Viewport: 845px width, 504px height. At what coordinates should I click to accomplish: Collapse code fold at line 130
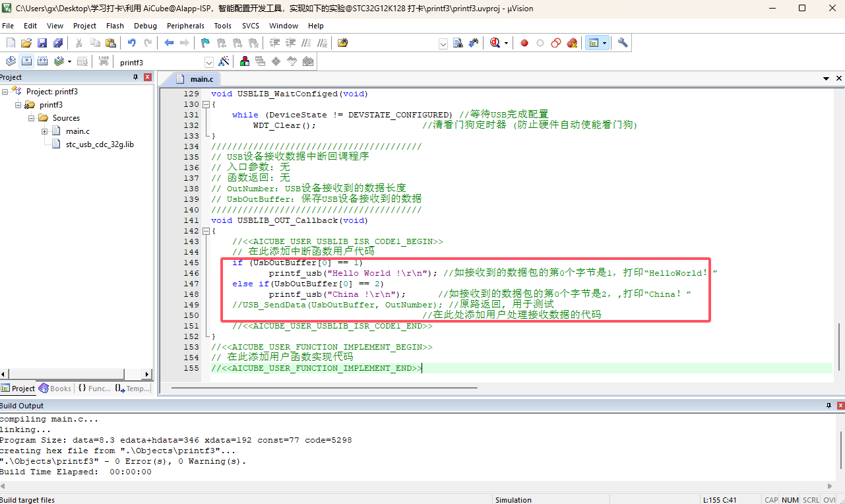[205, 104]
